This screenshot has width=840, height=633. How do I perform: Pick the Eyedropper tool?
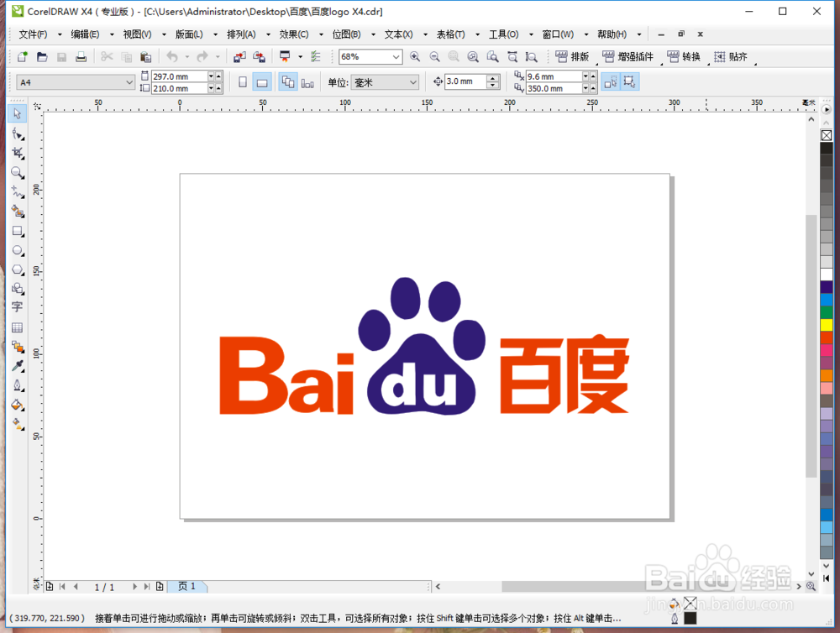tap(17, 366)
